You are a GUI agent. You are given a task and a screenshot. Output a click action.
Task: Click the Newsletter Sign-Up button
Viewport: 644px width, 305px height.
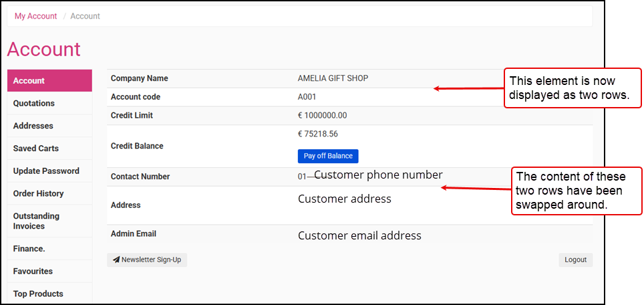(x=147, y=260)
